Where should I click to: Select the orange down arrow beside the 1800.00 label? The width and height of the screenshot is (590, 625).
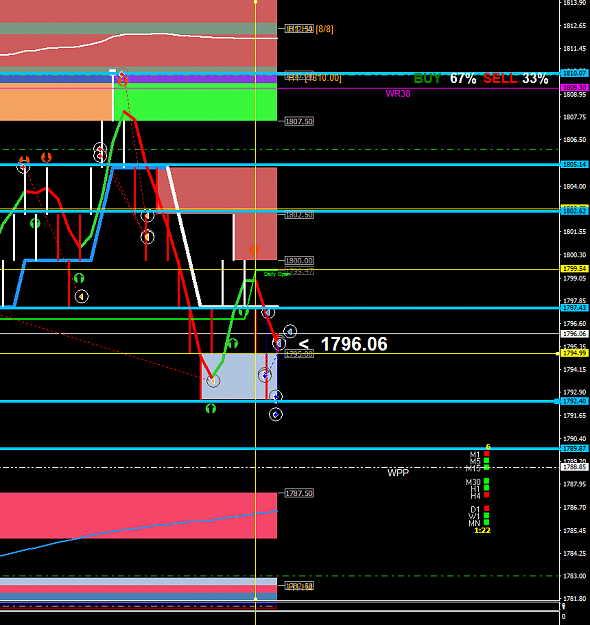pos(254,250)
